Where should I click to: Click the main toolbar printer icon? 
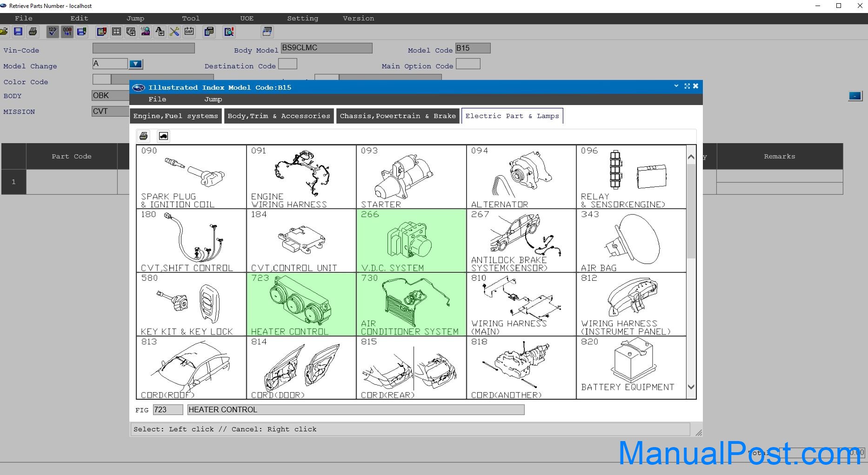[33, 32]
